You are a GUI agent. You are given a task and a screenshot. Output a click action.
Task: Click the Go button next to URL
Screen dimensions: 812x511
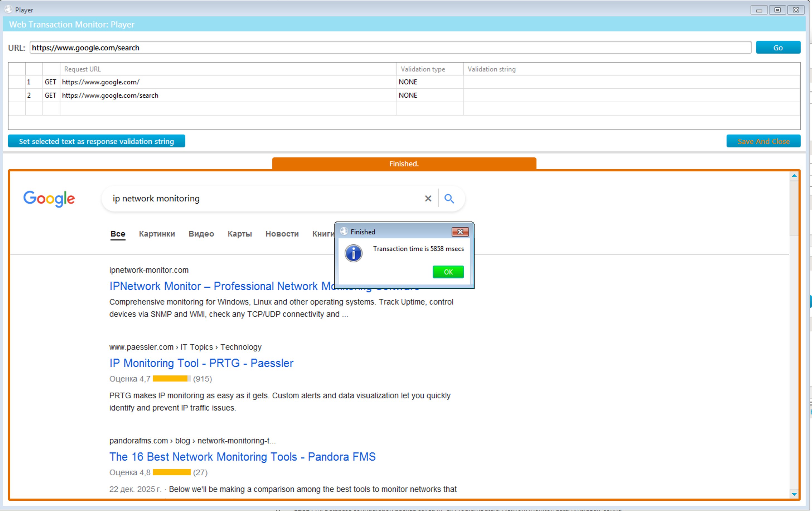778,48
